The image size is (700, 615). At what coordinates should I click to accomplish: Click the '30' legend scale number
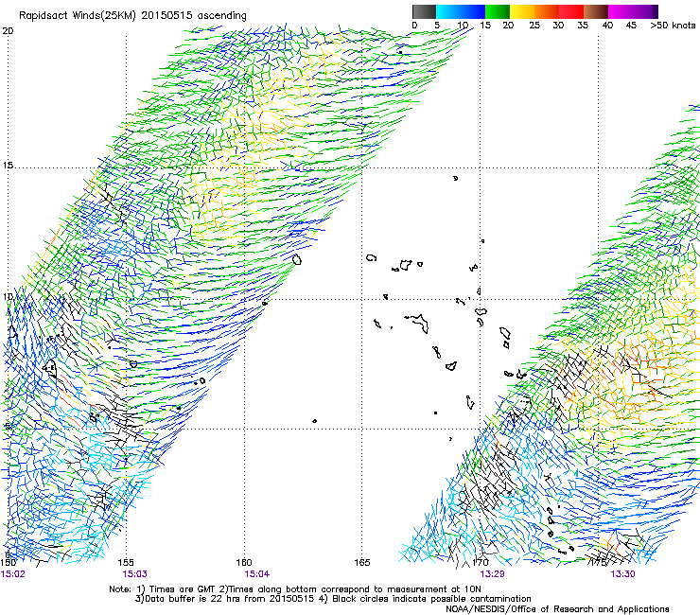pos(558,25)
